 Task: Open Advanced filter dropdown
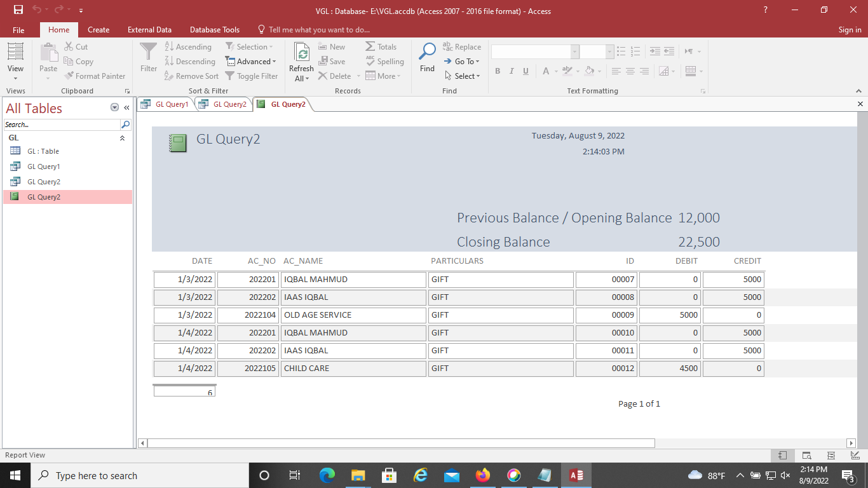pyautogui.click(x=251, y=62)
